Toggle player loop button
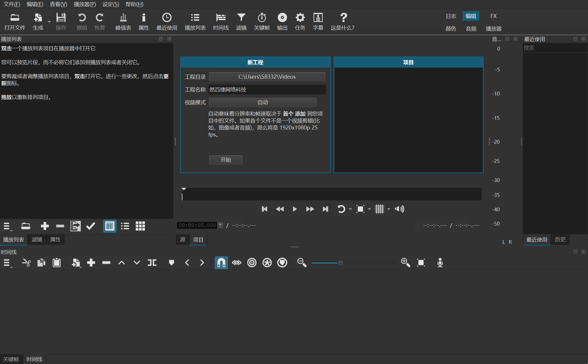Viewport: 588px width, 364px height. point(341,209)
